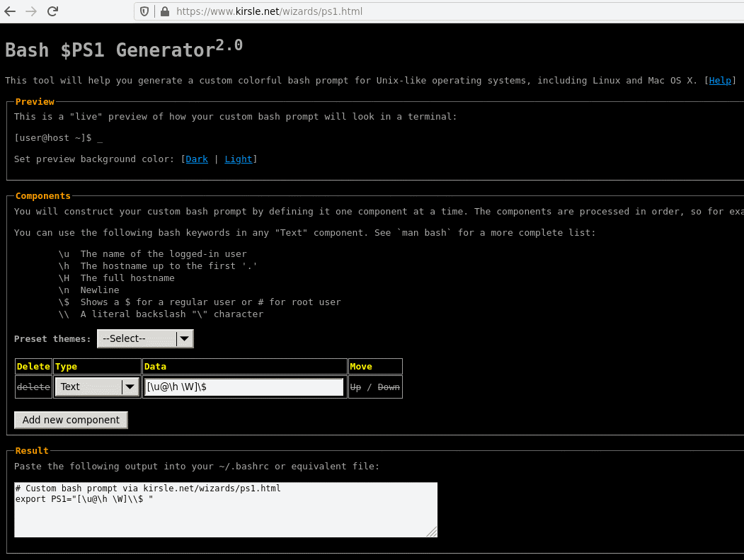
Task: Click the Preview section legend
Action: click(x=35, y=101)
